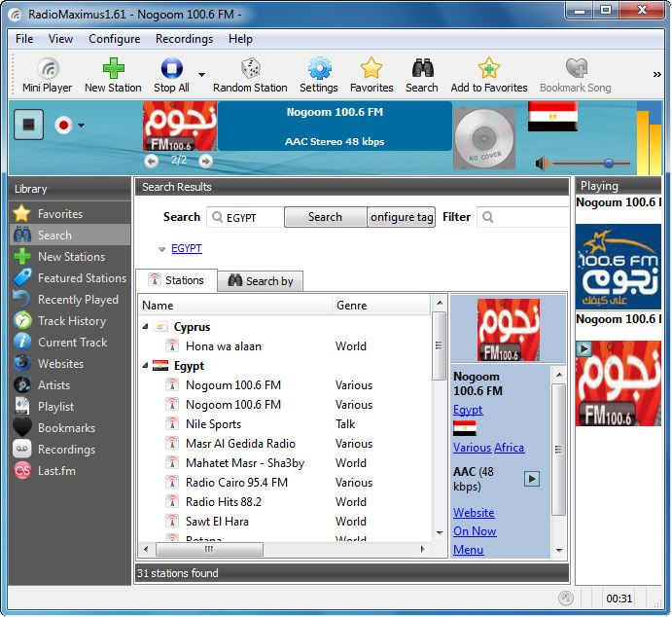Viewport: 672px width, 617px height.
Task: Select Masr Al Gedida Radio
Action: [240, 444]
